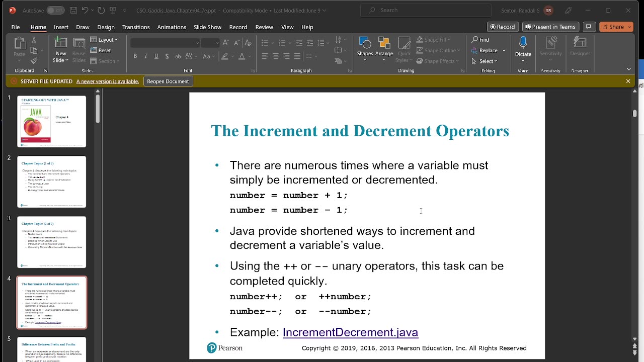Decrease font size with the small A icon
644x362 pixels.
click(x=237, y=43)
